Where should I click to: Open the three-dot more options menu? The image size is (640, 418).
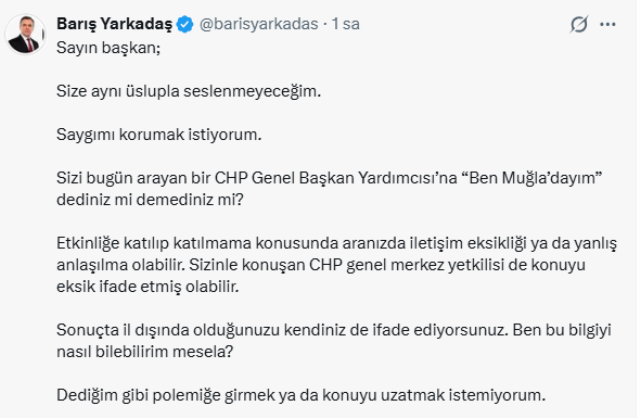607,24
